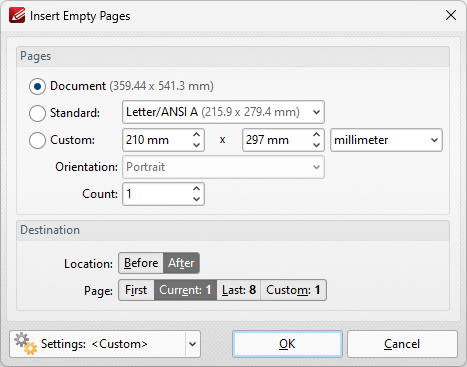This screenshot has width=467, height=367.
Task: Select the Document page size radio button
Action: [x=37, y=86]
